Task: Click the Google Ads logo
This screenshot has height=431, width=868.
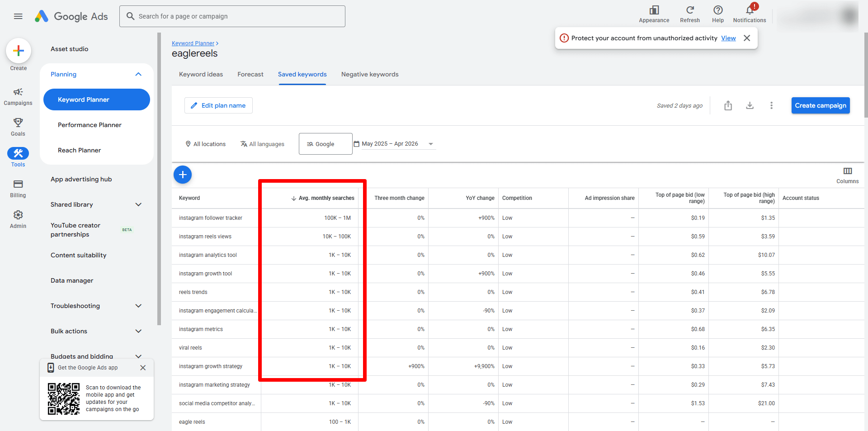Action: [71, 16]
